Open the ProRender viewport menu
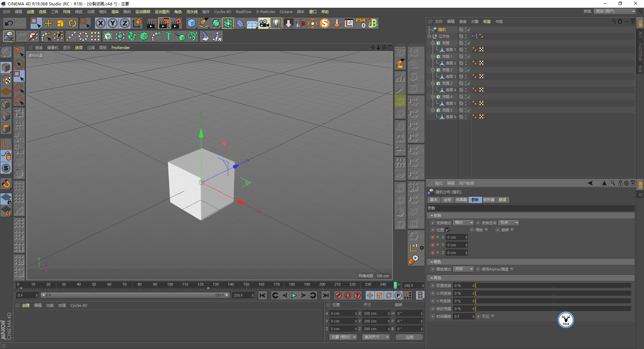The height and width of the screenshot is (349, 644). (120, 48)
